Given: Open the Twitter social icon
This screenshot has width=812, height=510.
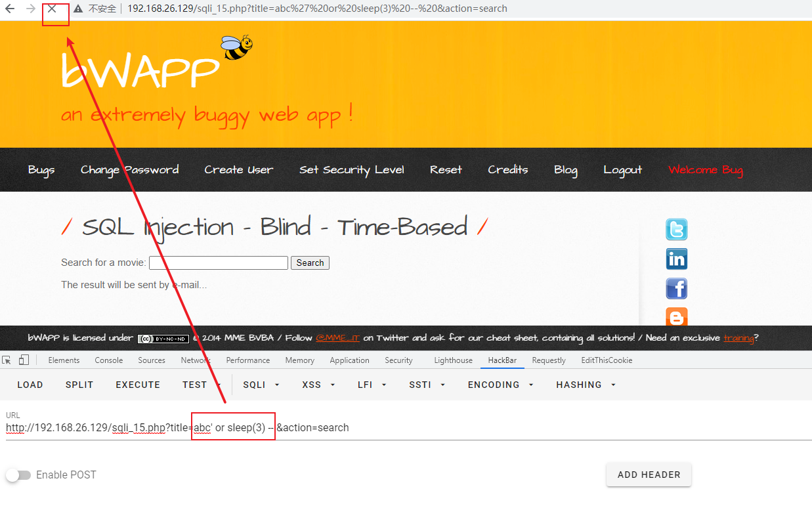Looking at the screenshot, I should tap(677, 230).
